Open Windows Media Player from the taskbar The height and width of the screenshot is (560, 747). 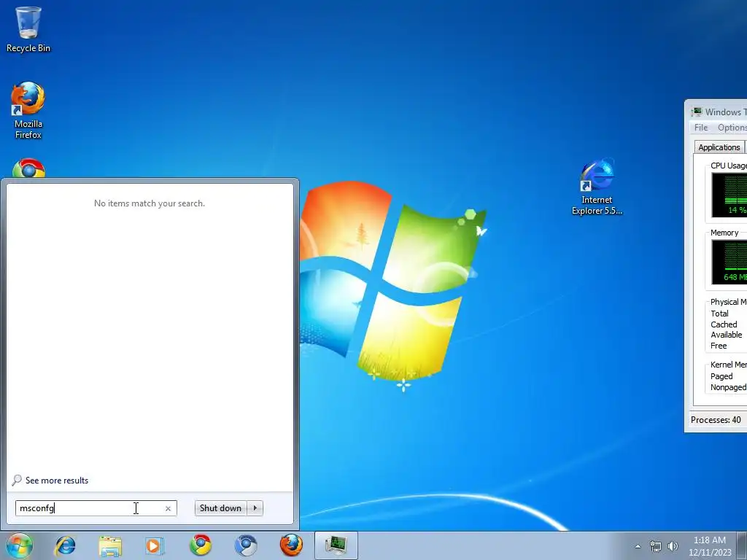(x=154, y=545)
